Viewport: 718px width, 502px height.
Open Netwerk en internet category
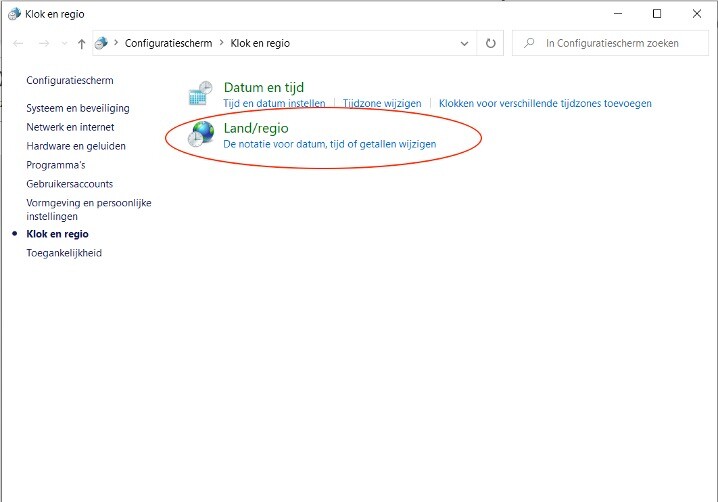pos(70,127)
